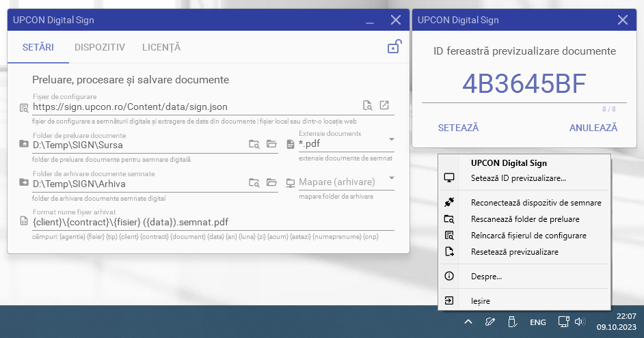The height and width of the screenshot is (338, 644).
Task: Open configuration file link in external window
Action: pos(384,105)
